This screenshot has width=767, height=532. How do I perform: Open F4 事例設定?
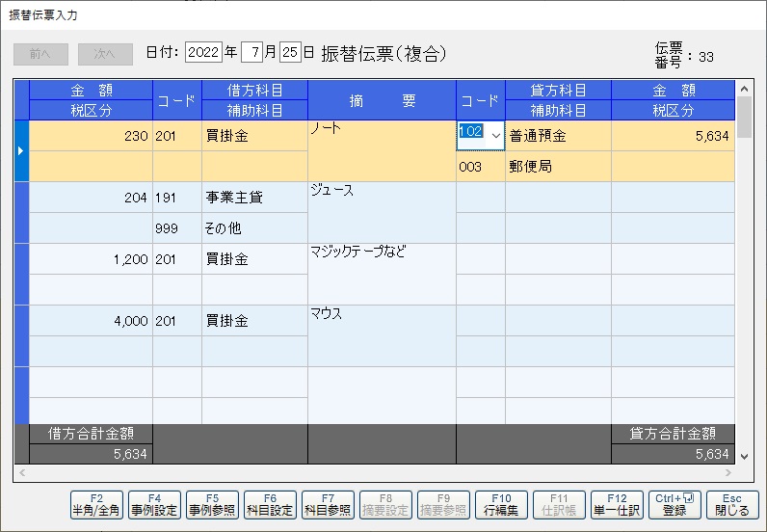coord(154,505)
